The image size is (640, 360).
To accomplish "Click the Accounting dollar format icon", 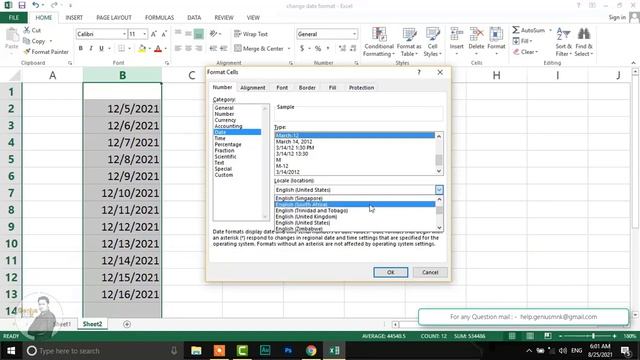I will click(302, 49).
